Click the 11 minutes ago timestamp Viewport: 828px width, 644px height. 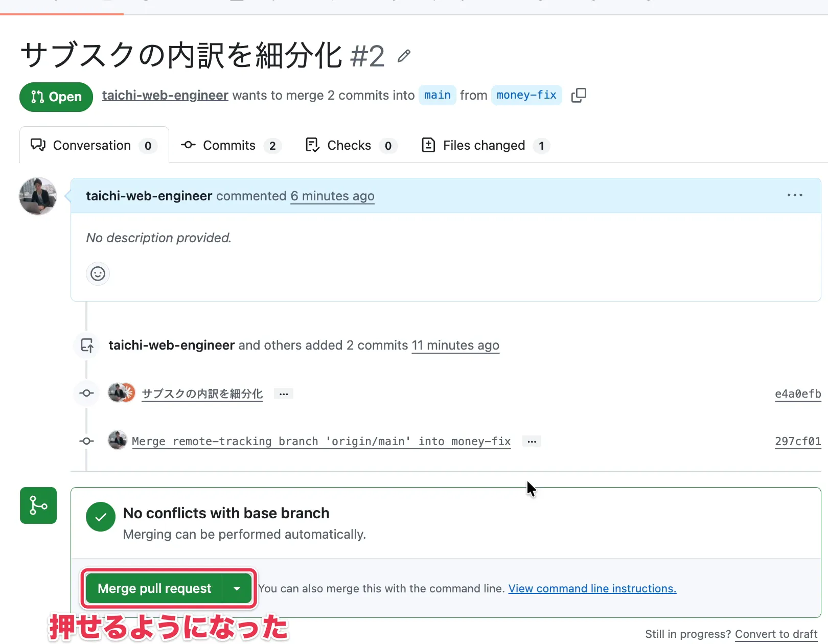point(455,345)
